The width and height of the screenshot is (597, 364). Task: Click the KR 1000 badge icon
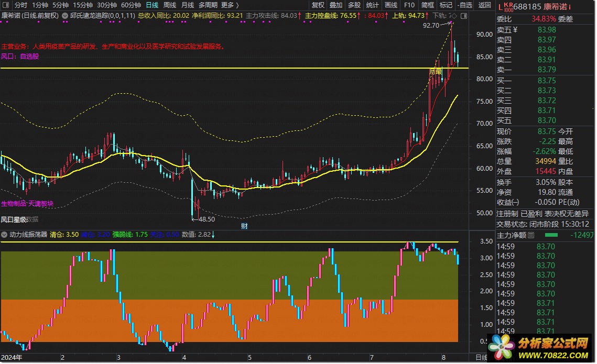click(508, 6)
